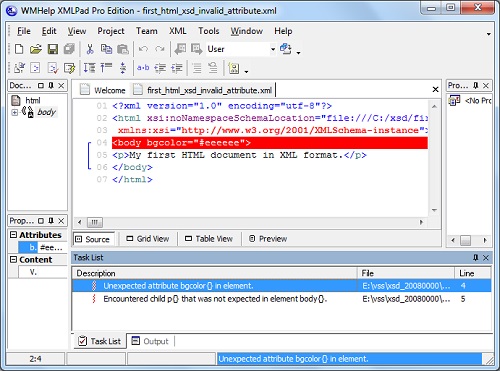Click the vertical arrows toolbar icon

tap(123, 68)
